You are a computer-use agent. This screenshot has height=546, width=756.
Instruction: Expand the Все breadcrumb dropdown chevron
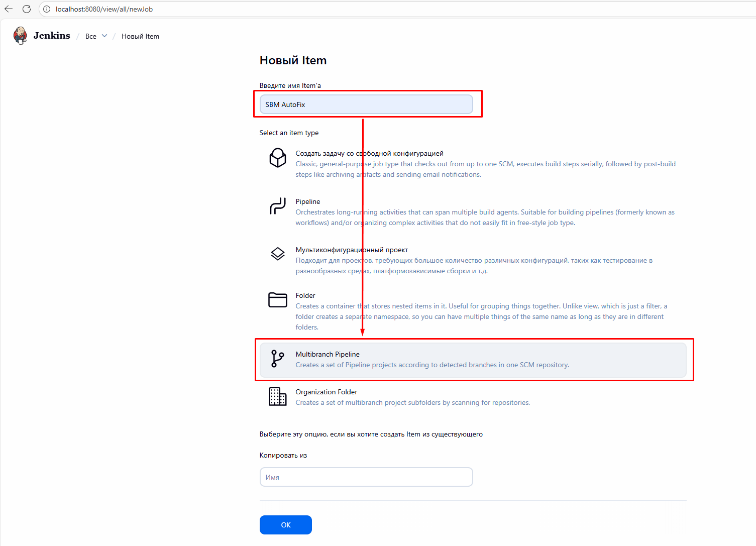coord(104,36)
